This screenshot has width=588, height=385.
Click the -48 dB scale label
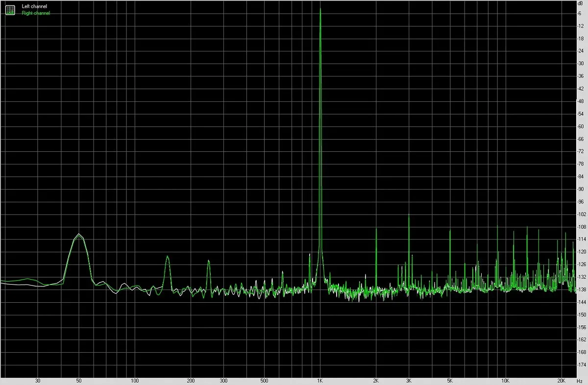click(x=580, y=101)
